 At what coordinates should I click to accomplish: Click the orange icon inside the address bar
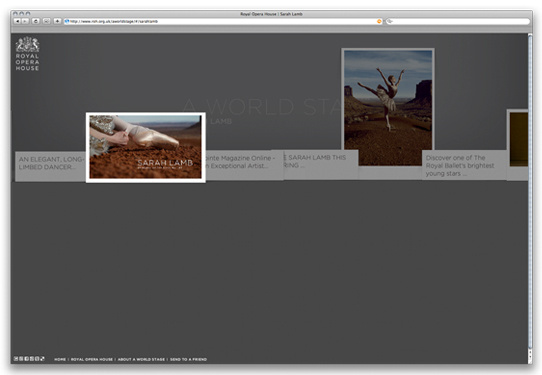pyautogui.click(x=379, y=21)
